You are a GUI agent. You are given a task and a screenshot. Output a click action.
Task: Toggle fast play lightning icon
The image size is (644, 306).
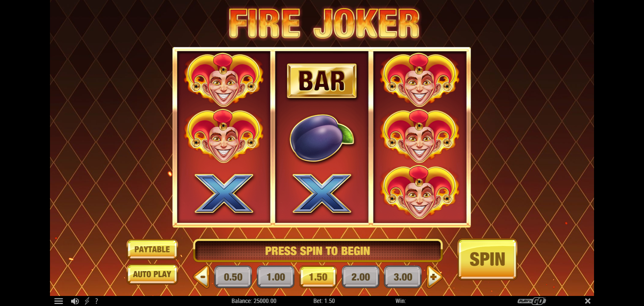87,301
